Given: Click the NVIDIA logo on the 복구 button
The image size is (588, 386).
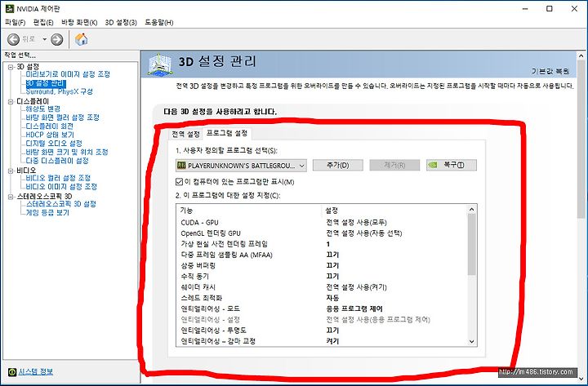Looking at the screenshot, I should point(433,165).
